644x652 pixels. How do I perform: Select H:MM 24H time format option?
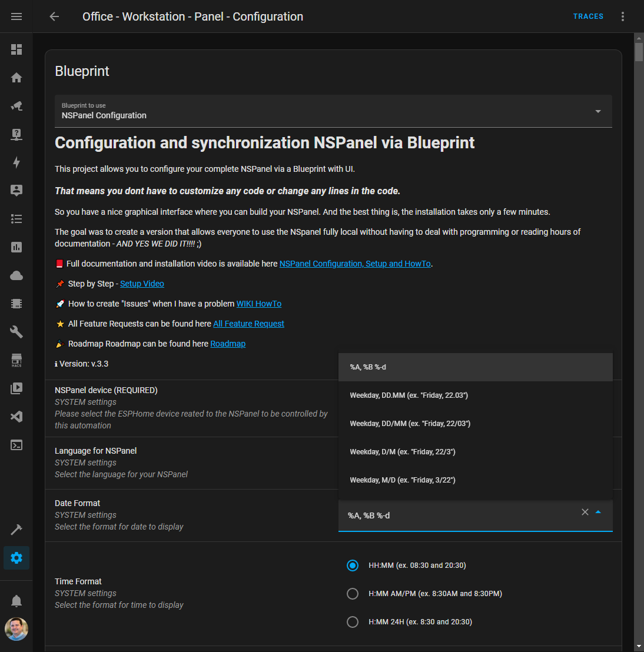(x=353, y=621)
